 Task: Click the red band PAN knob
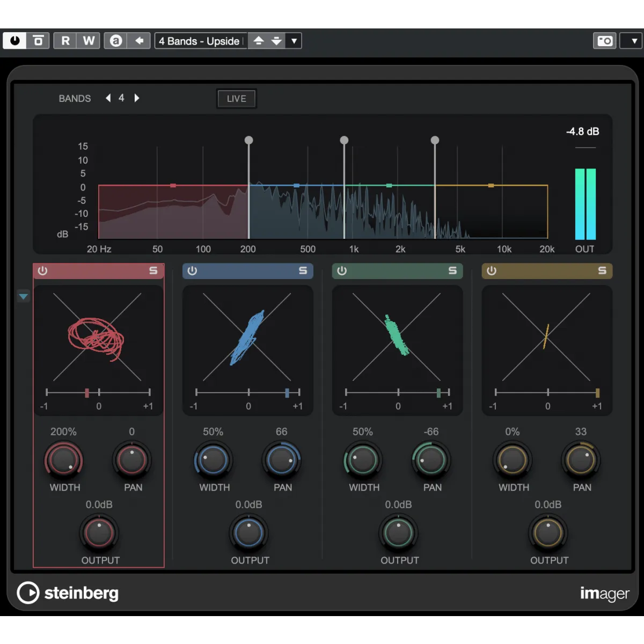[x=132, y=460]
